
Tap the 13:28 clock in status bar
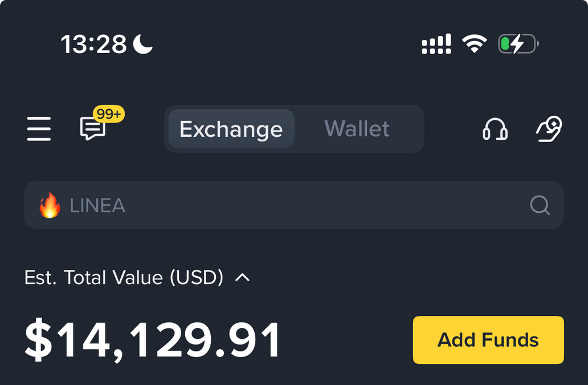pyautogui.click(x=94, y=44)
